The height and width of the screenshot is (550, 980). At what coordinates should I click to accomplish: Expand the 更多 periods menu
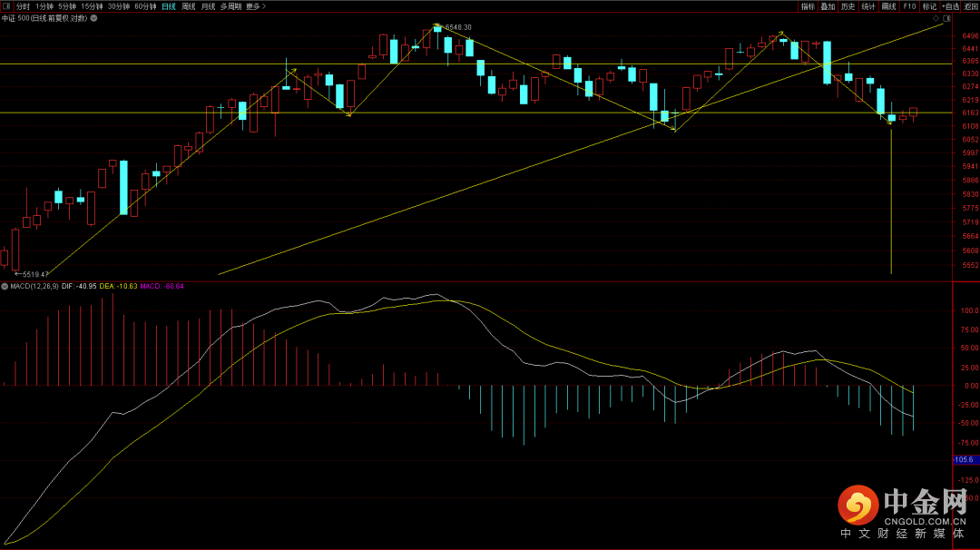pos(256,6)
